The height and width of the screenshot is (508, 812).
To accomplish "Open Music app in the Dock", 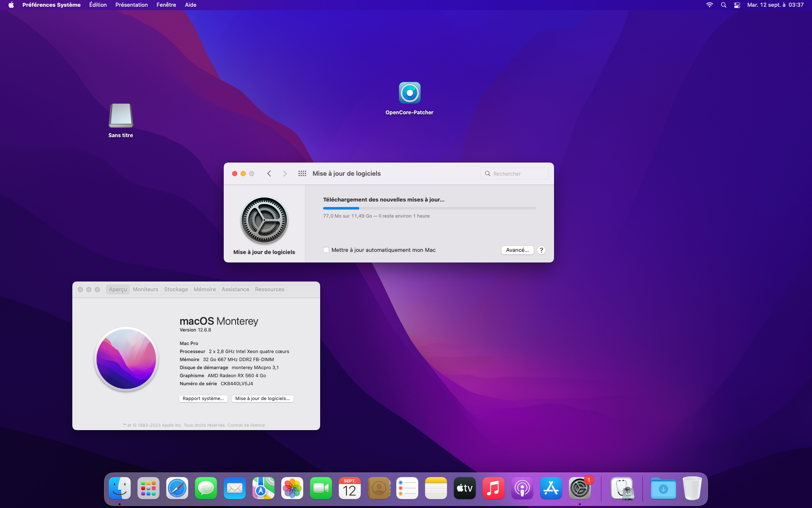I will click(x=494, y=488).
